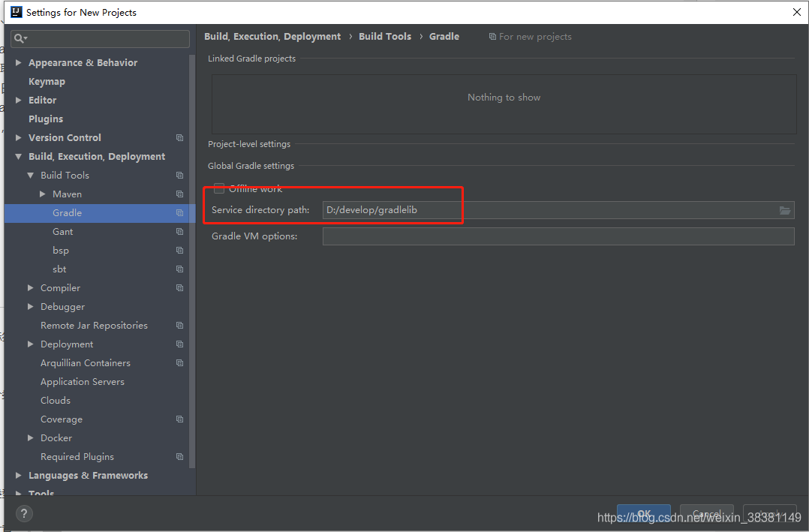Click the settings indicator icon beside Coverage
The height and width of the screenshot is (532, 809).
click(x=179, y=419)
